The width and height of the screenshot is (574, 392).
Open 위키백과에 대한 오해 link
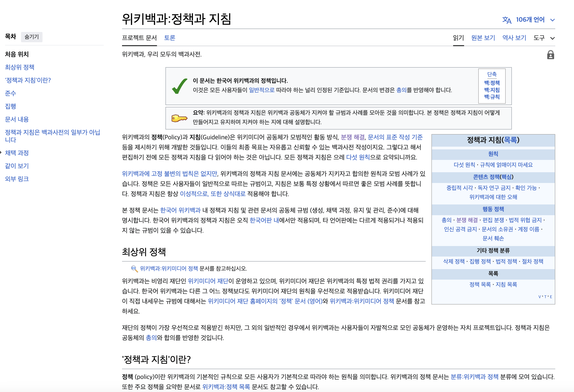point(493,197)
